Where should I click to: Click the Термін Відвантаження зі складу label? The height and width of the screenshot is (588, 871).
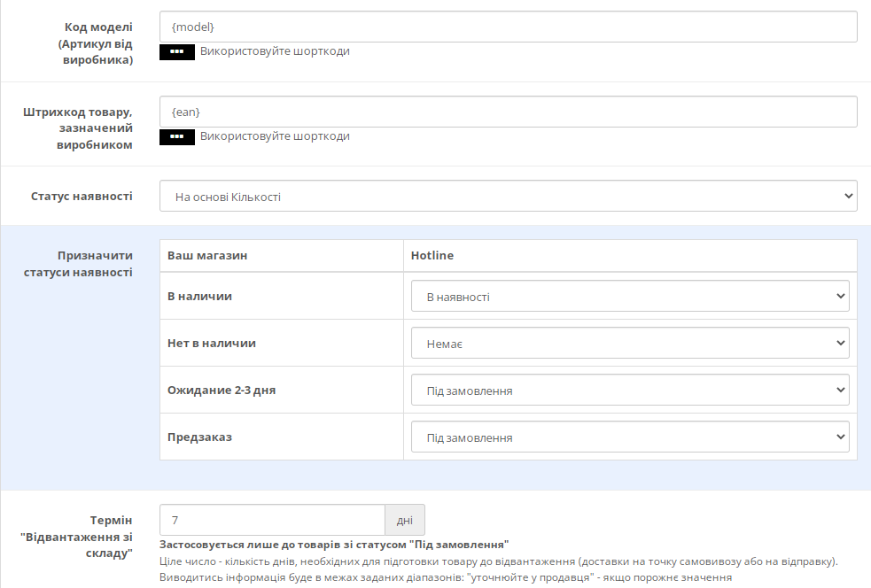[77, 537]
